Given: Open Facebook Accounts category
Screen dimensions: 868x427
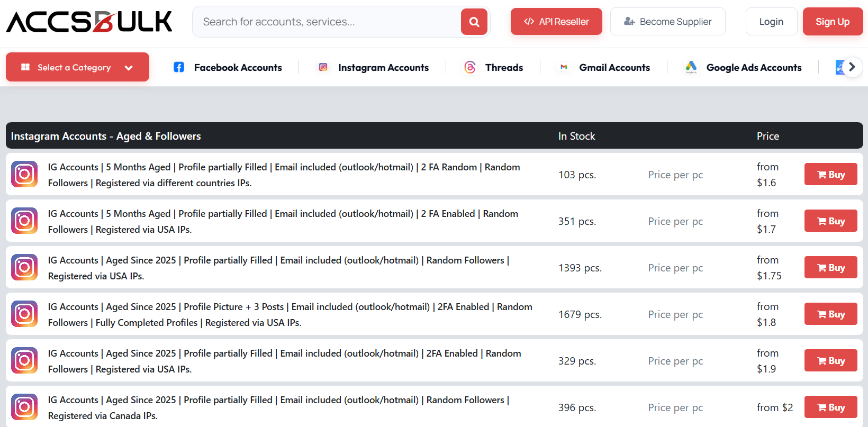Looking at the screenshot, I should tap(238, 68).
